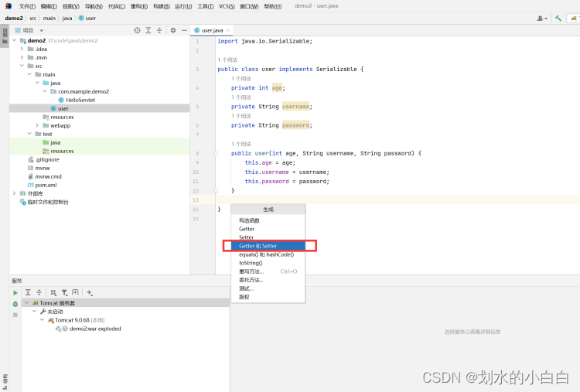Select the user.java editor tab
580x392 pixels.
(x=213, y=30)
